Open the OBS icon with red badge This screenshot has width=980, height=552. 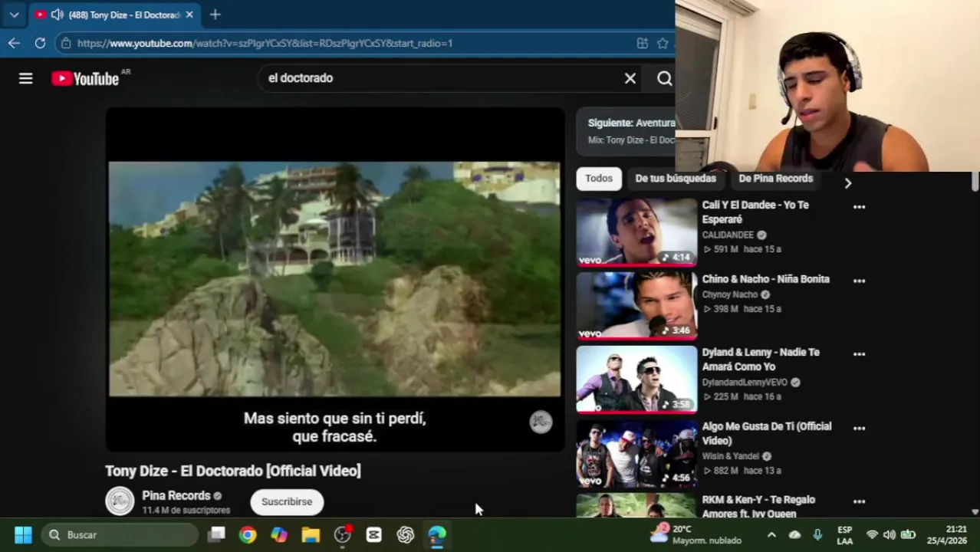tap(343, 534)
